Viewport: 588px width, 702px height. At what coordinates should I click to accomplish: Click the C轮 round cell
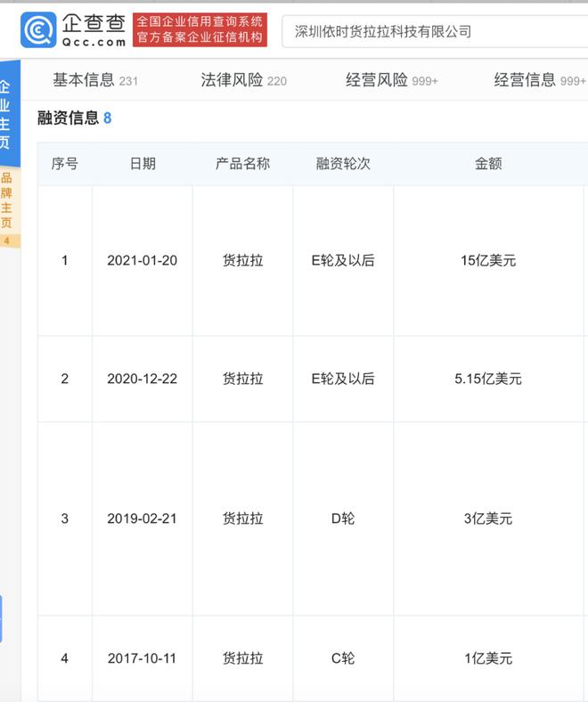343,658
